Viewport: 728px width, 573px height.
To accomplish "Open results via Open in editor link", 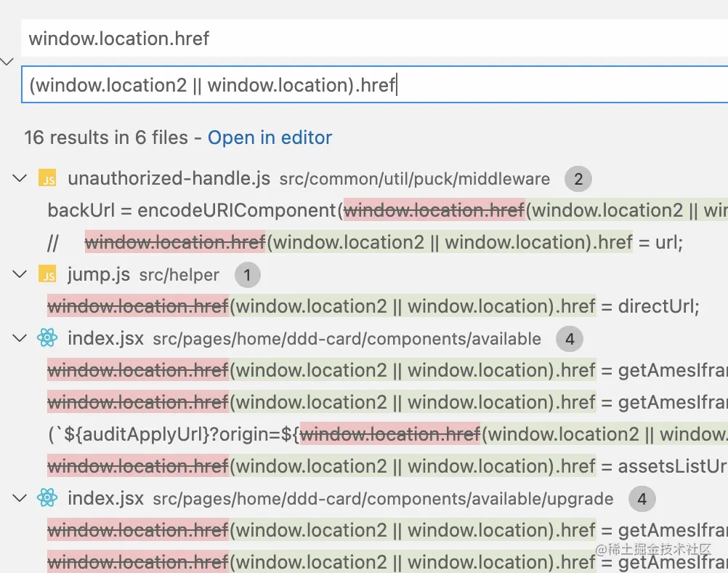I will (x=270, y=137).
